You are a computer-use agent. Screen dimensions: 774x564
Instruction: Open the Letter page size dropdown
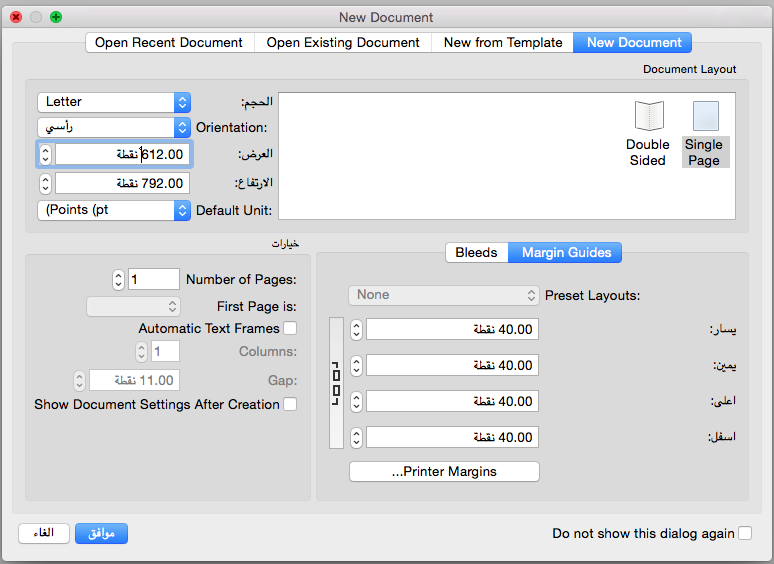[113, 102]
